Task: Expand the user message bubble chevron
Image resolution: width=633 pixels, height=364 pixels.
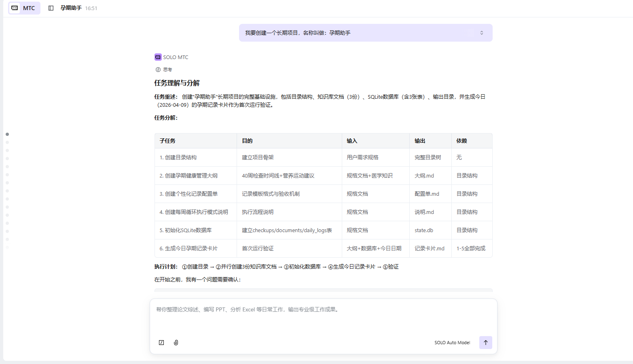Action: point(481,33)
